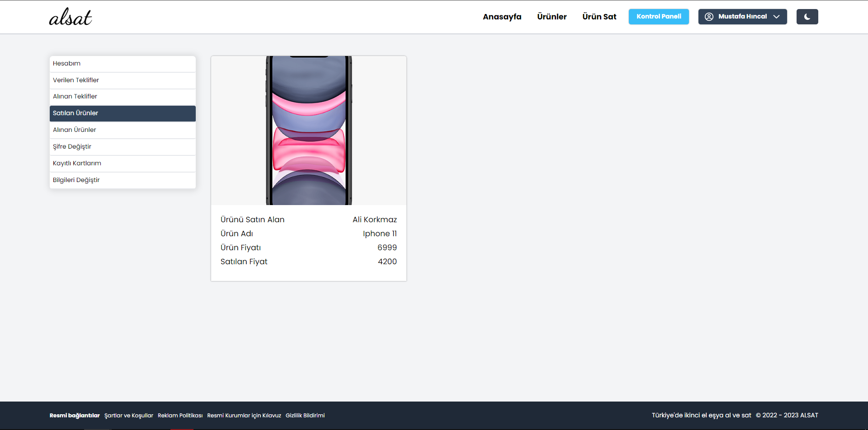This screenshot has height=430, width=868.
Task: Open the Gizlilik Bildirimi footer link
Action: [305, 416]
